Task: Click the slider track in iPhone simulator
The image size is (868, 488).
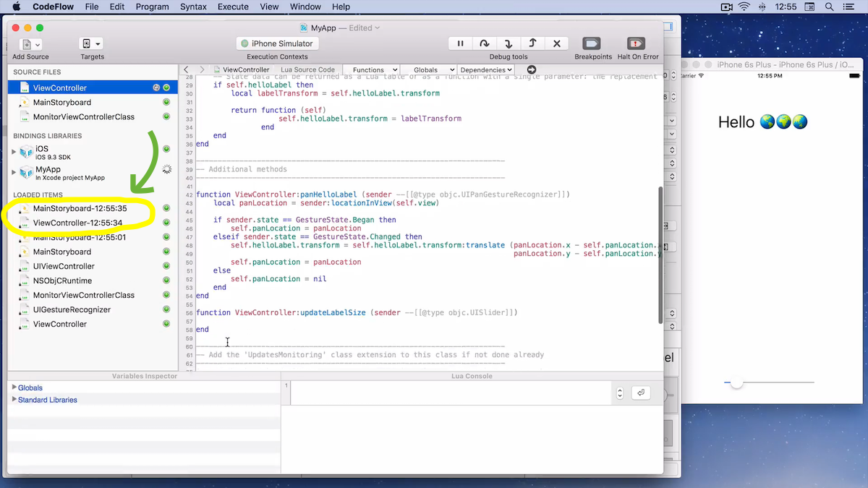Action: tap(770, 382)
